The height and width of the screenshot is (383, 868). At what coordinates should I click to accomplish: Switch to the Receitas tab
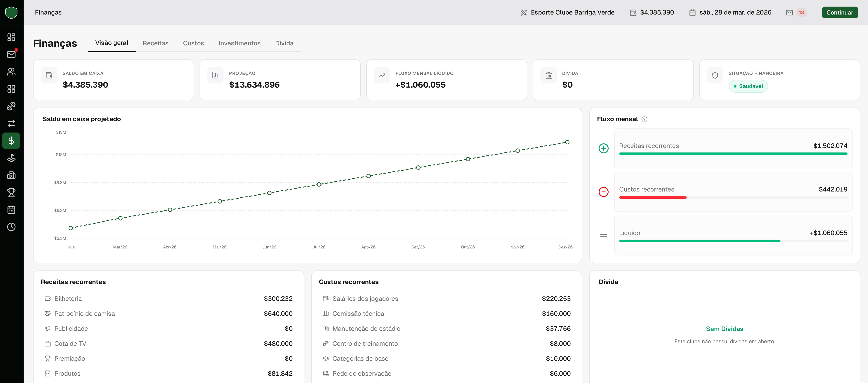click(x=155, y=43)
